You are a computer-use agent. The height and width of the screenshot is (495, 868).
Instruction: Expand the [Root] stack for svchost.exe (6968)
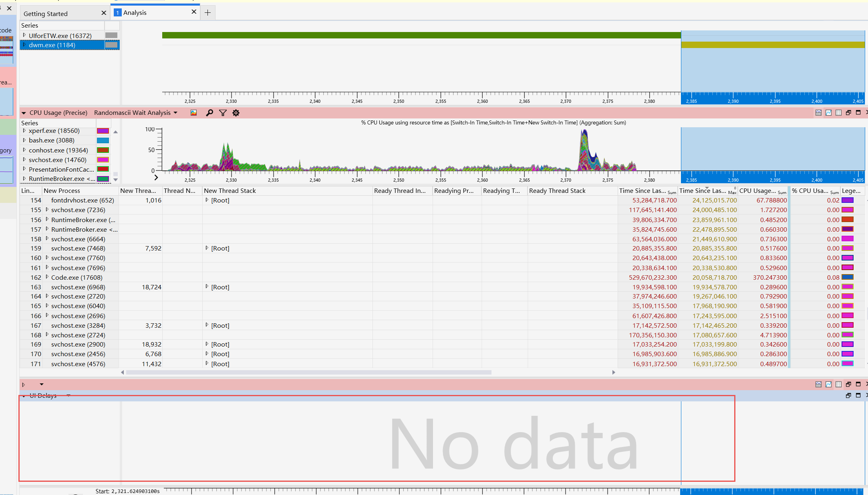207,287
